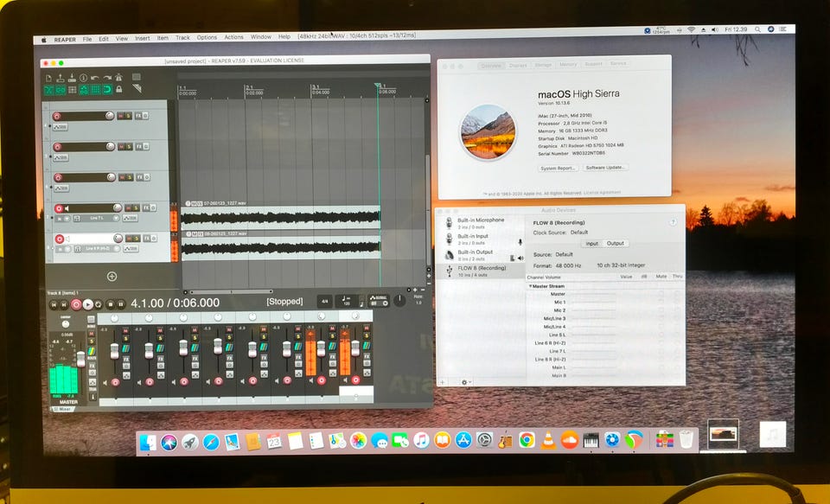
Task: Open the Global automation override menu
Action: [x=379, y=301]
